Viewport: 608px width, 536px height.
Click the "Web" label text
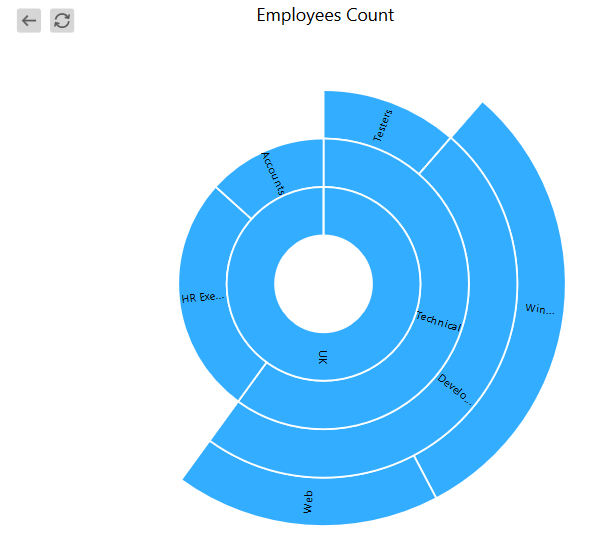tap(308, 502)
